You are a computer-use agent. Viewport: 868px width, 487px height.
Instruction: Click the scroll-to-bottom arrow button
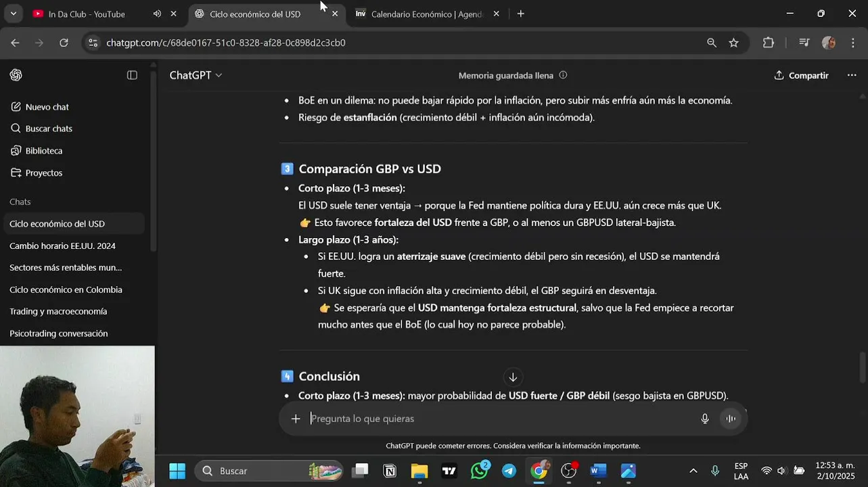513,377
